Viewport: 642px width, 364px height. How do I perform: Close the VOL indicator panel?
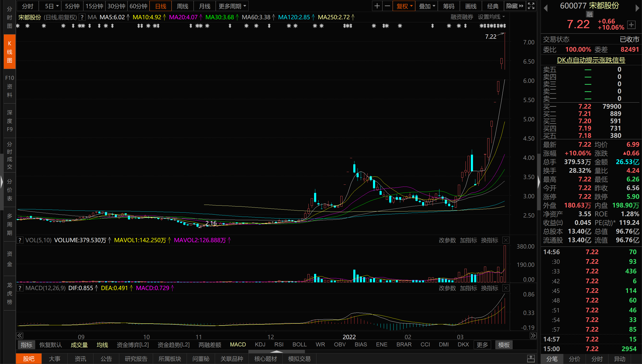(x=506, y=240)
